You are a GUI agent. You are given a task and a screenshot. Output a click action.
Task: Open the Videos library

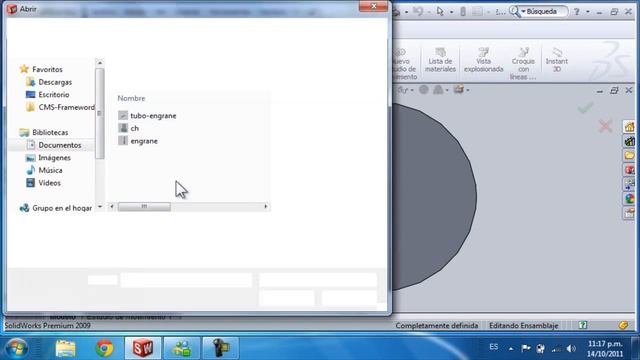coord(43,183)
